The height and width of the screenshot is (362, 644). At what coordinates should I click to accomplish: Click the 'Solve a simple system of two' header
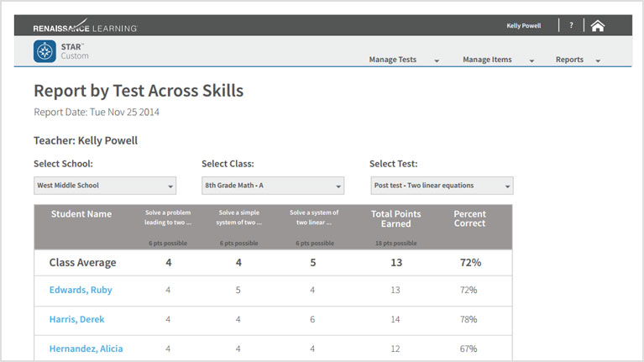click(238, 218)
